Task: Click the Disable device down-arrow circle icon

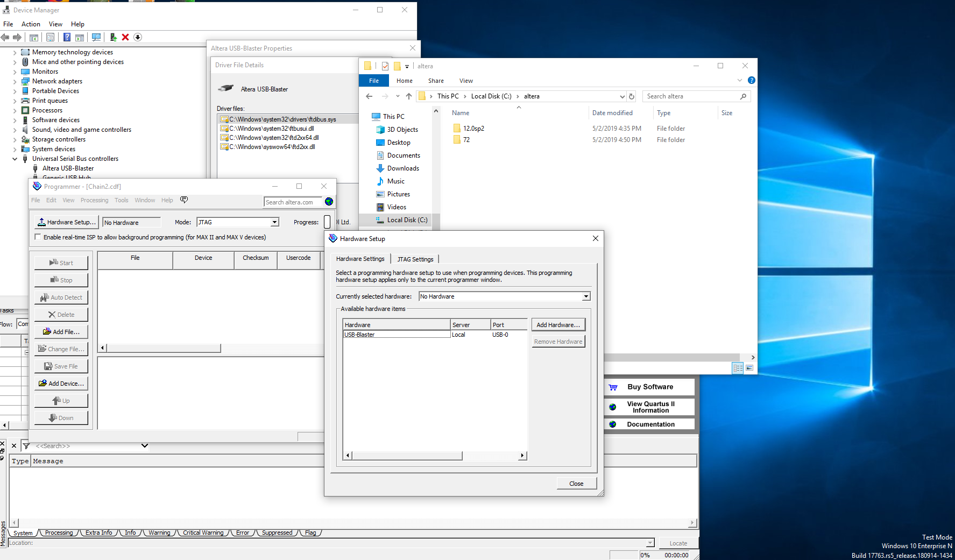Action: 138,37
